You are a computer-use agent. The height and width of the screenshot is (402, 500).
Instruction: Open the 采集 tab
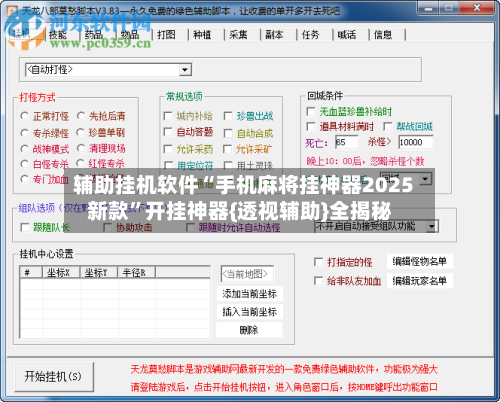[x=238, y=34]
